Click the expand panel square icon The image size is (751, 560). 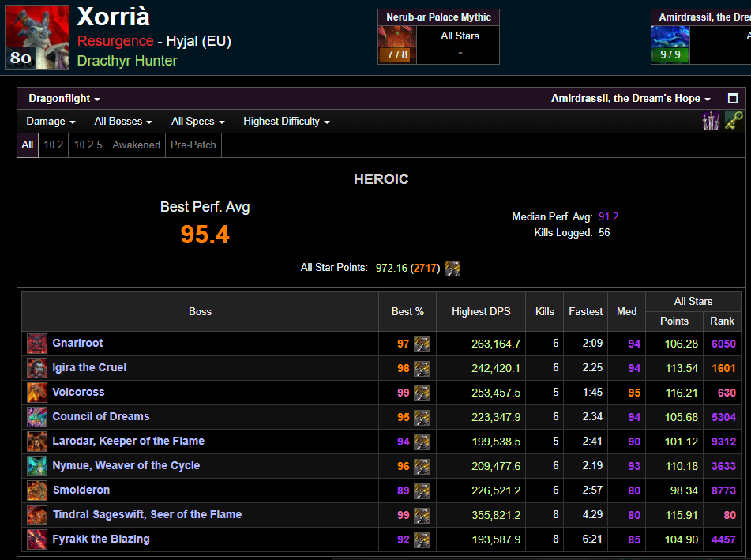(x=732, y=98)
